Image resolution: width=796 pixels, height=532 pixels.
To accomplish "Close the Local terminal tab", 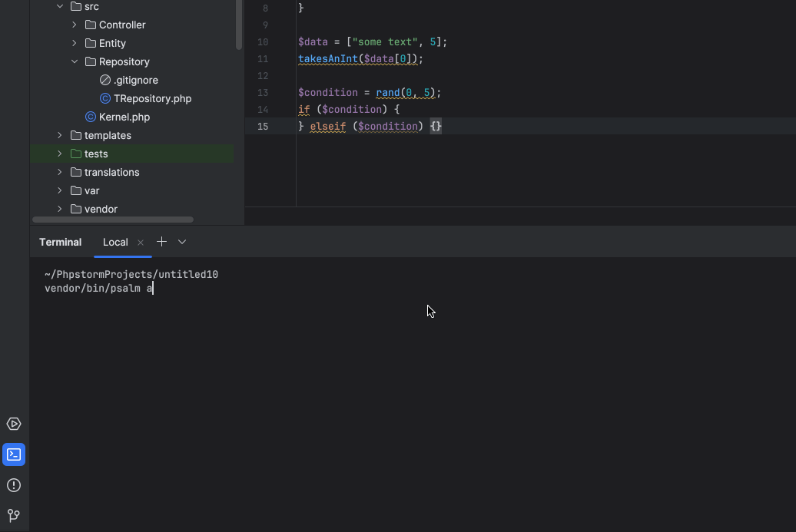I will 141,243.
